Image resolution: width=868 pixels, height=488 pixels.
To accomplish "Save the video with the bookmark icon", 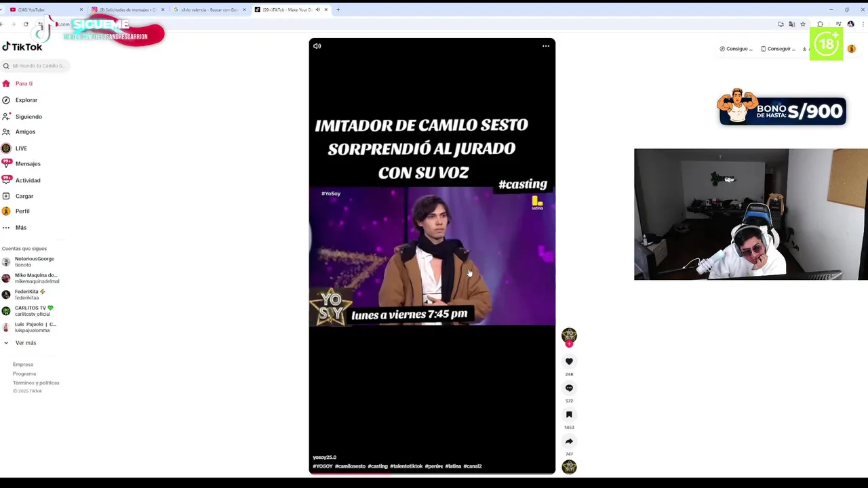I will click(569, 414).
